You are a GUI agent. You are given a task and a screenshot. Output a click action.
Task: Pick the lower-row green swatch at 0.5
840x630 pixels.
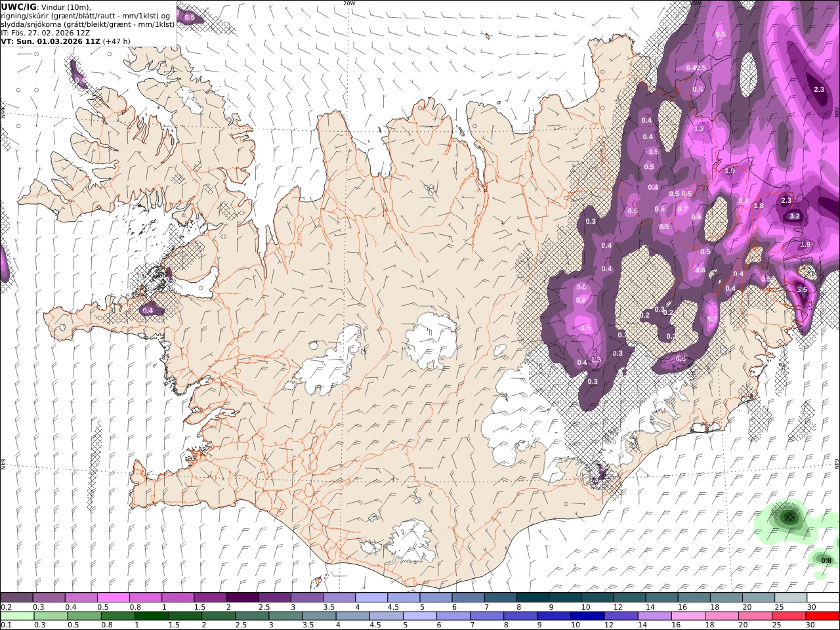click(x=84, y=616)
